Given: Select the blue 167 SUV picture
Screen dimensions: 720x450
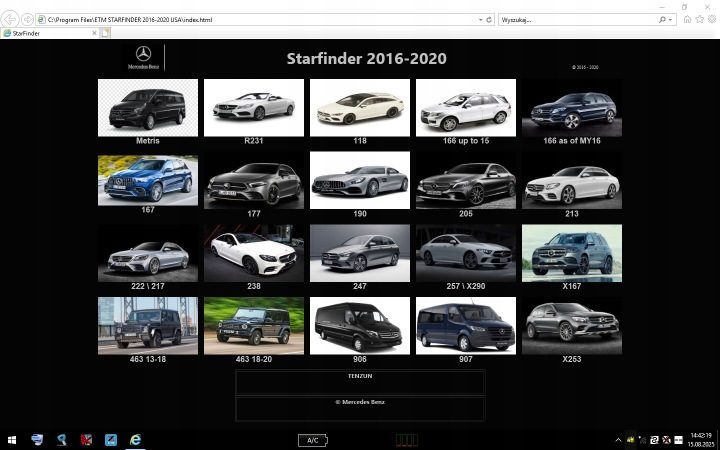Looking at the screenshot, I should pyautogui.click(x=148, y=180).
